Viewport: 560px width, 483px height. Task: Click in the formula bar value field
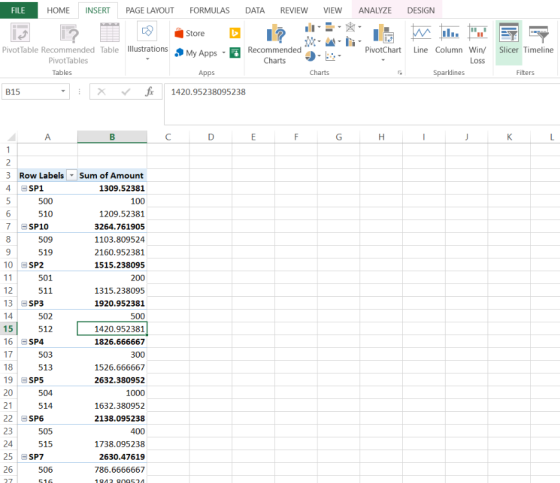(362, 104)
